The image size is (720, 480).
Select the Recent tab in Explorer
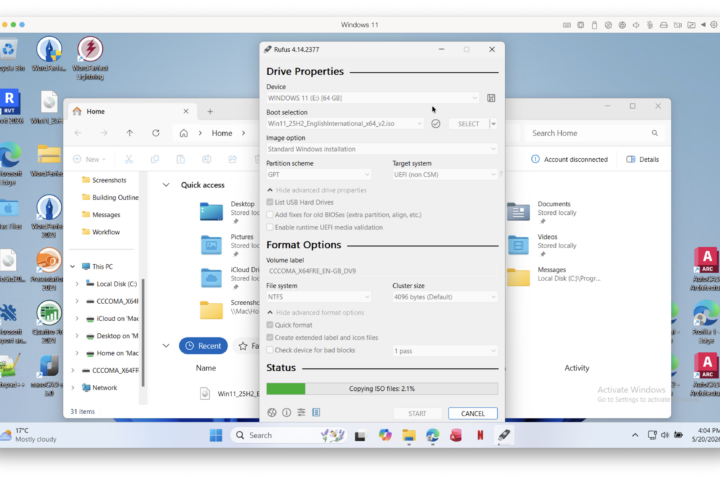click(203, 346)
